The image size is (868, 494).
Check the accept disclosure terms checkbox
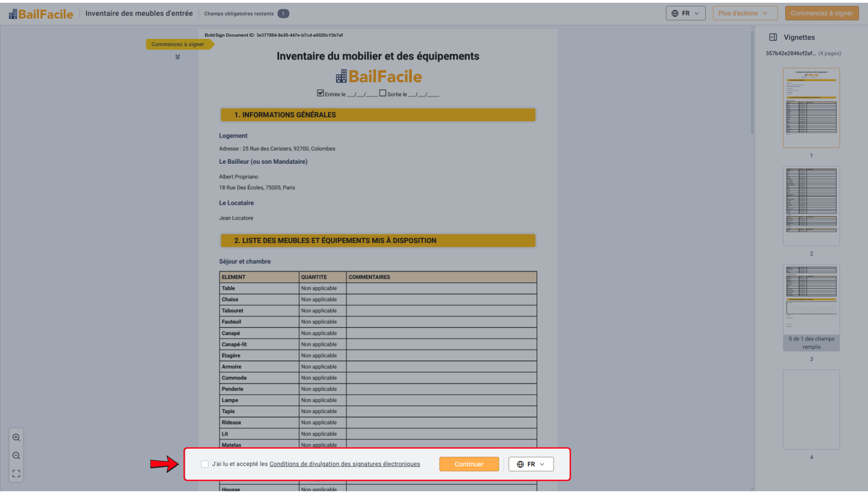(x=205, y=464)
